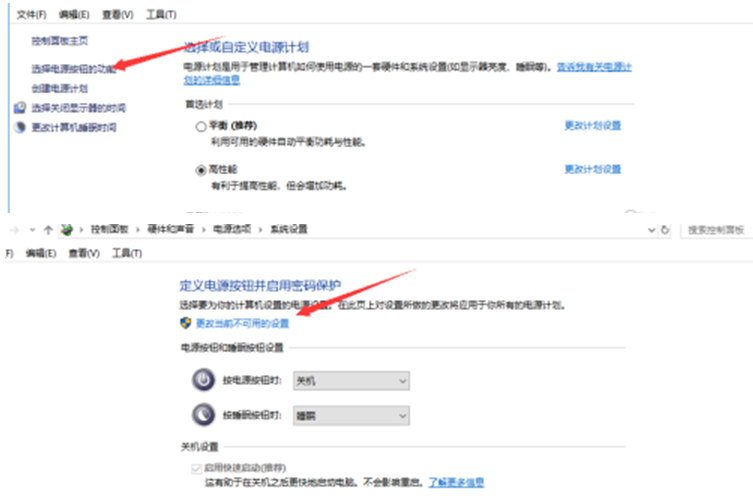Open the 选择电源按钮的功能 link in sidebar
Image resolution: width=753 pixels, height=496 pixels.
pos(68,68)
